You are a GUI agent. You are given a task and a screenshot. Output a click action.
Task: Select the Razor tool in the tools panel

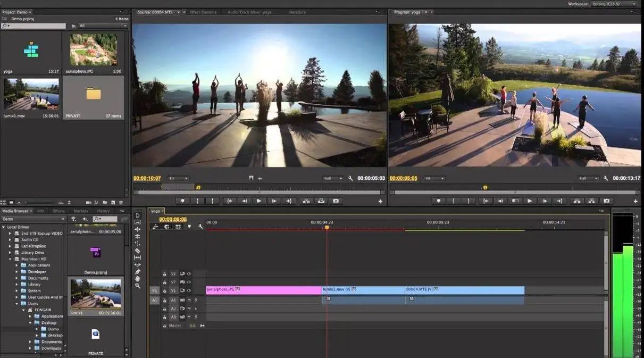pyautogui.click(x=138, y=251)
